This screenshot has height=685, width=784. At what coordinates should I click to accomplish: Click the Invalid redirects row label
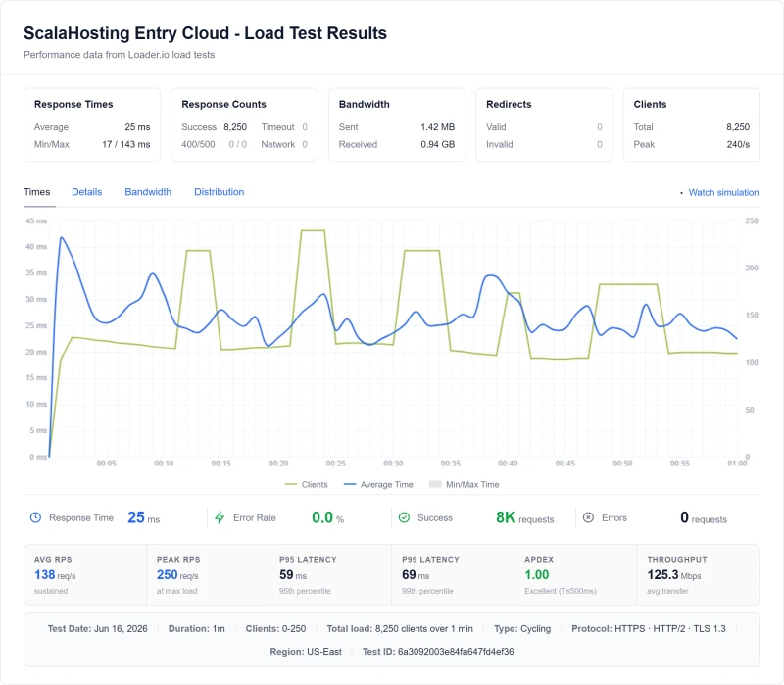click(x=500, y=144)
